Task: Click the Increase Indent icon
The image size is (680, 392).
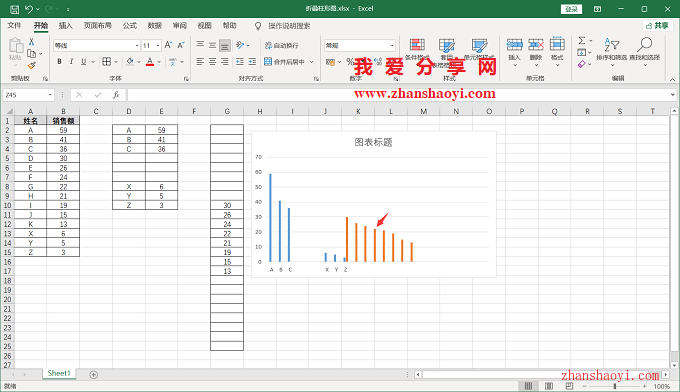Action: (252, 62)
